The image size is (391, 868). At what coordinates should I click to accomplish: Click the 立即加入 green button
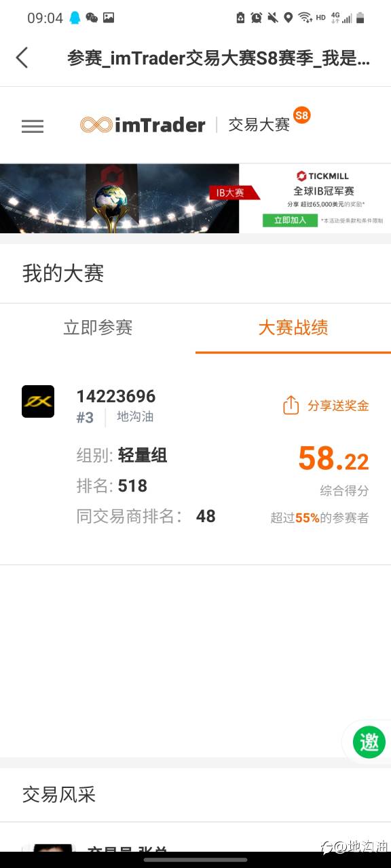coord(290,220)
